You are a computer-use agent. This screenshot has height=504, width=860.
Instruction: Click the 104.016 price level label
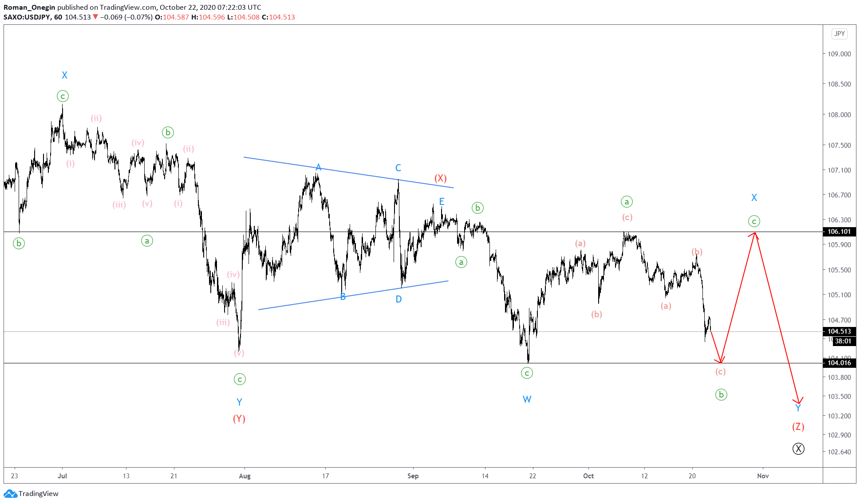pos(839,363)
